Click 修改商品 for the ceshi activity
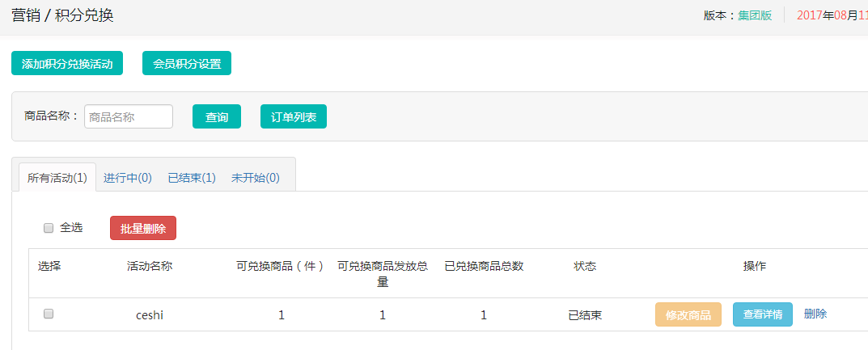This screenshot has height=350, width=868. coord(688,314)
